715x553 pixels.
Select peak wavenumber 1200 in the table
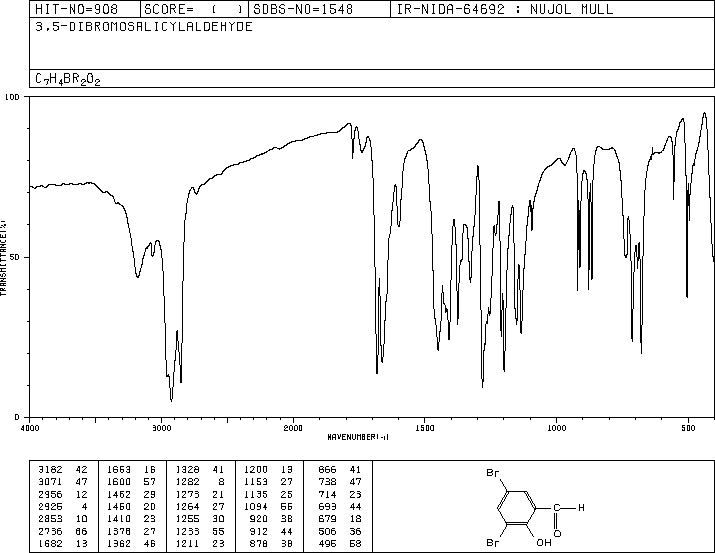coord(256,470)
